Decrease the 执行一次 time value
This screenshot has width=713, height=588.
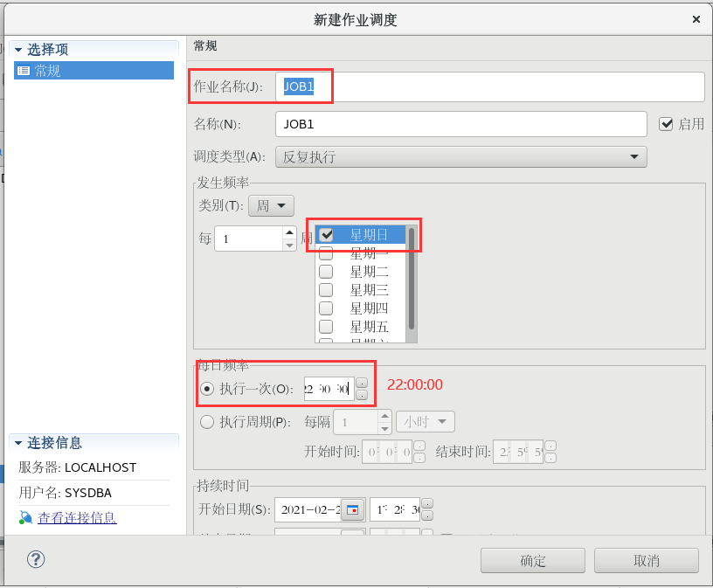(x=362, y=395)
